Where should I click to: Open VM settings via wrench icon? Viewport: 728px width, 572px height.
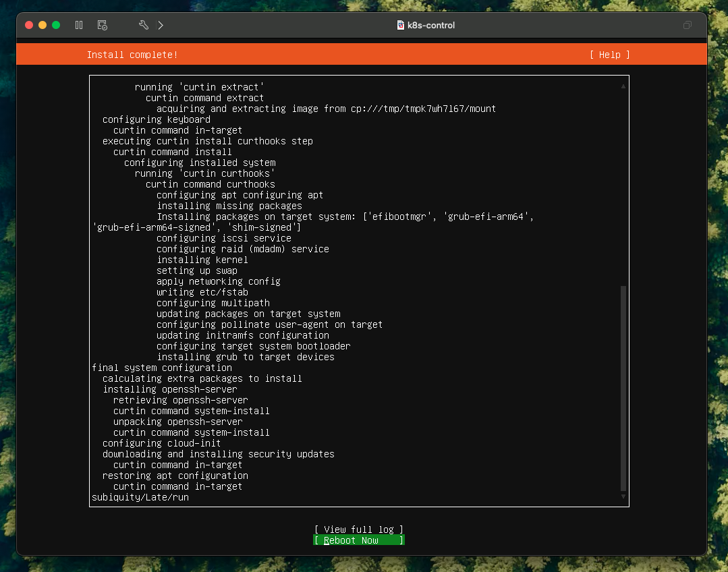pyautogui.click(x=143, y=25)
